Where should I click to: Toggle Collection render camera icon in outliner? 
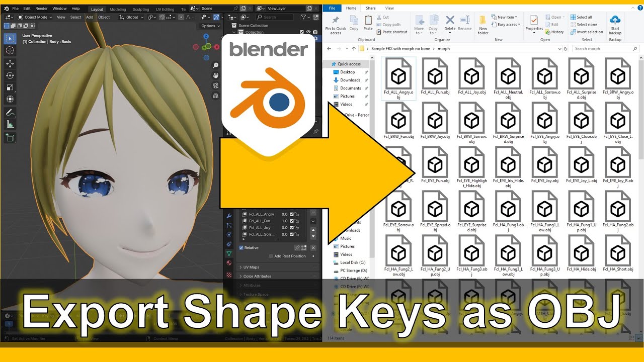tap(315, 32)
